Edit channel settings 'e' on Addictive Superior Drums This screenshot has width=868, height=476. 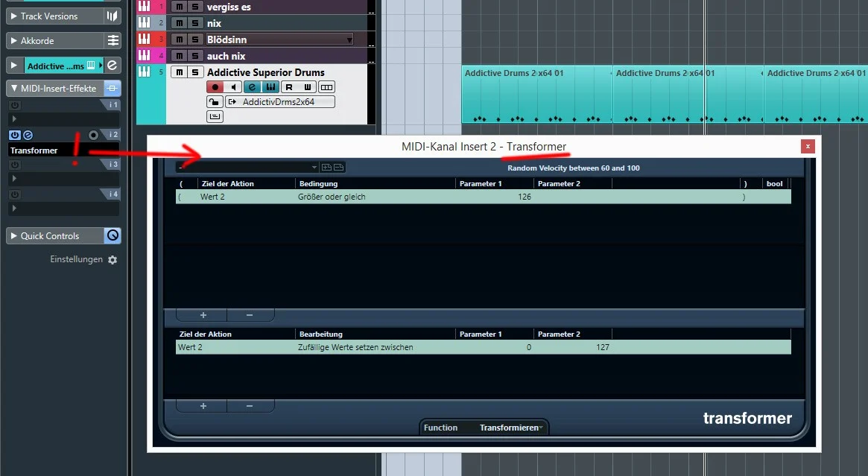252,87
